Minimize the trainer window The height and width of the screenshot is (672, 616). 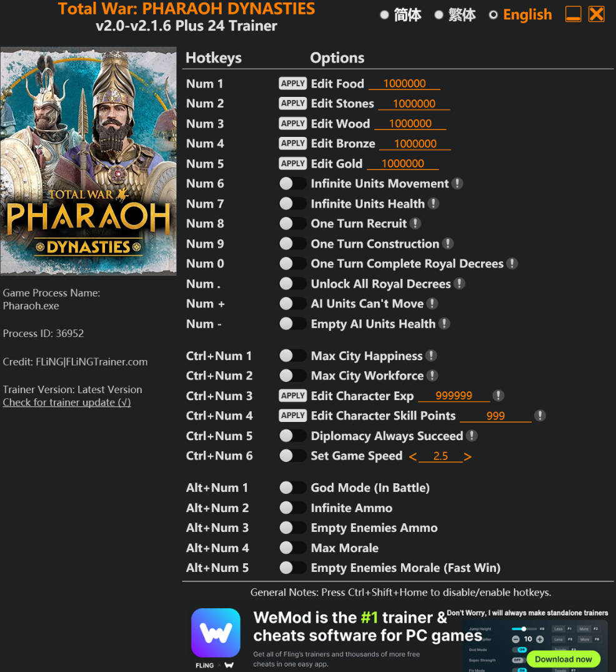pyautogui.click(x=573, y=14)
